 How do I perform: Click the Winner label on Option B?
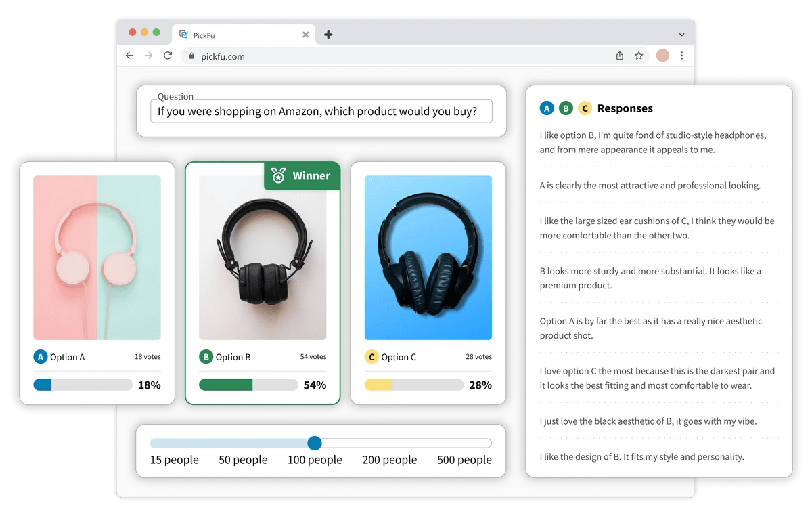tap(311, 175)
